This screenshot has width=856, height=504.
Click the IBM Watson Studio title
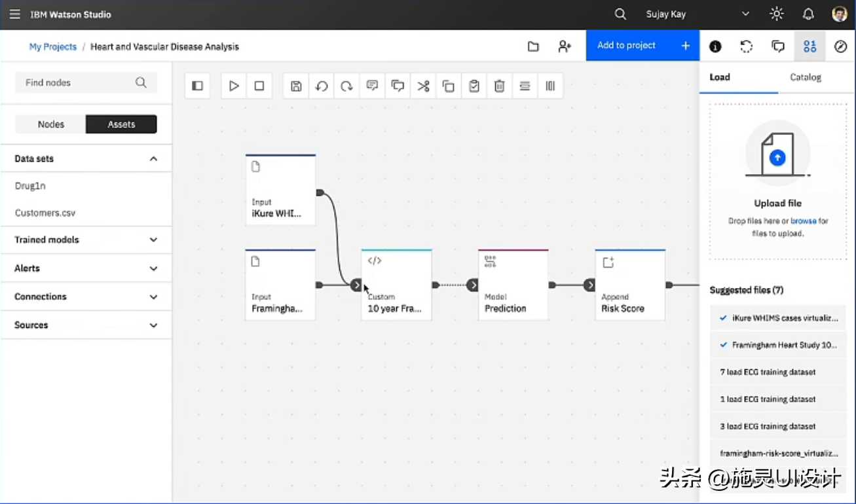coord(71,14)
